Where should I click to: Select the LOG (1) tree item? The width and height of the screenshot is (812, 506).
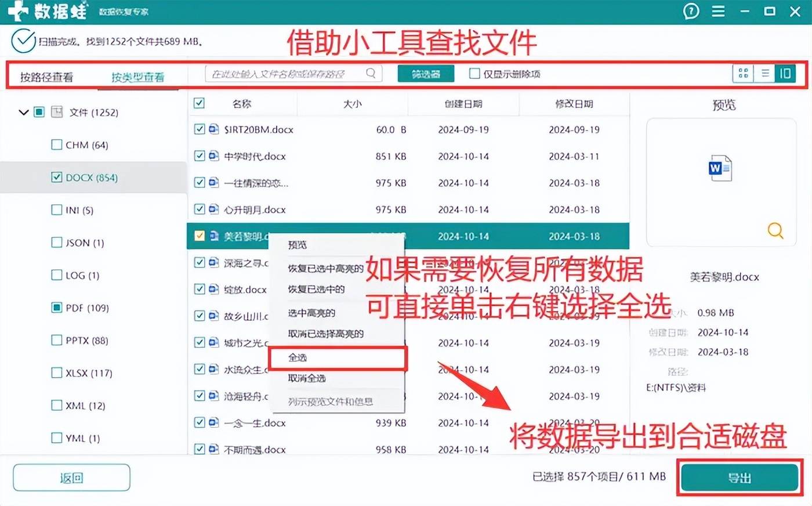pos(82,275)
